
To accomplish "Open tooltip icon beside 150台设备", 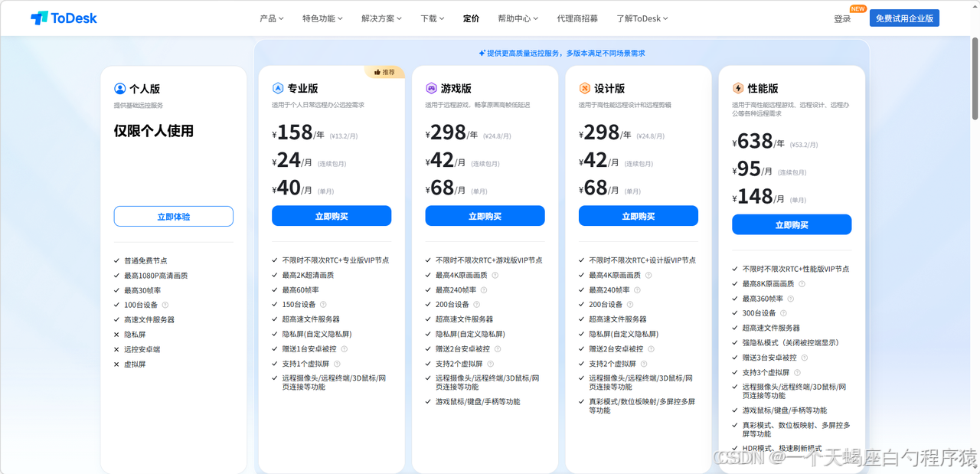I will 325,305.
